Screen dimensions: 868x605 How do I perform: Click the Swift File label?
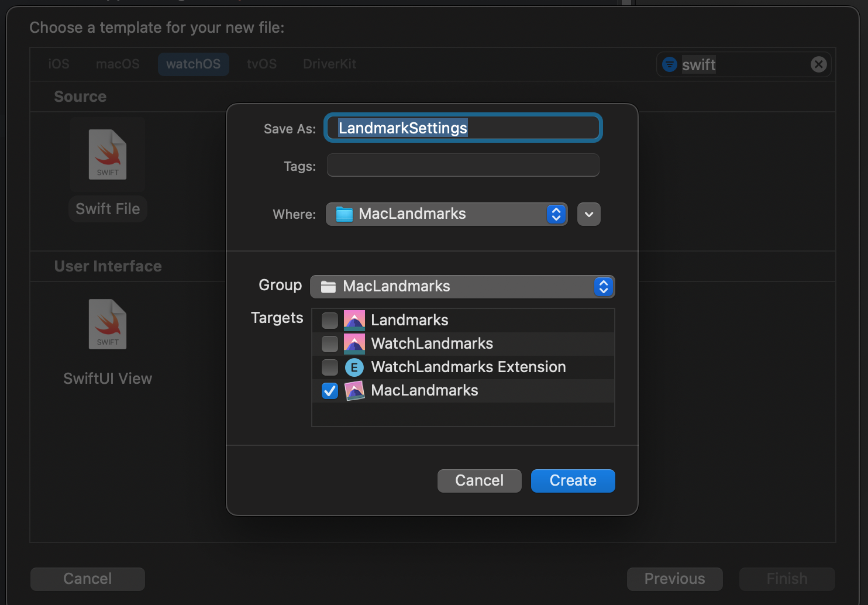pyautogui.click(x=108, y=209)
